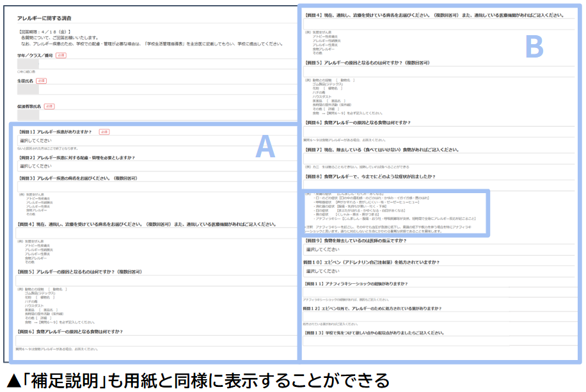The width and height of the screenshot is (586, 392).
Task: Click the 学年/クラス/番号 input field
Action: [x=157, y=64]
